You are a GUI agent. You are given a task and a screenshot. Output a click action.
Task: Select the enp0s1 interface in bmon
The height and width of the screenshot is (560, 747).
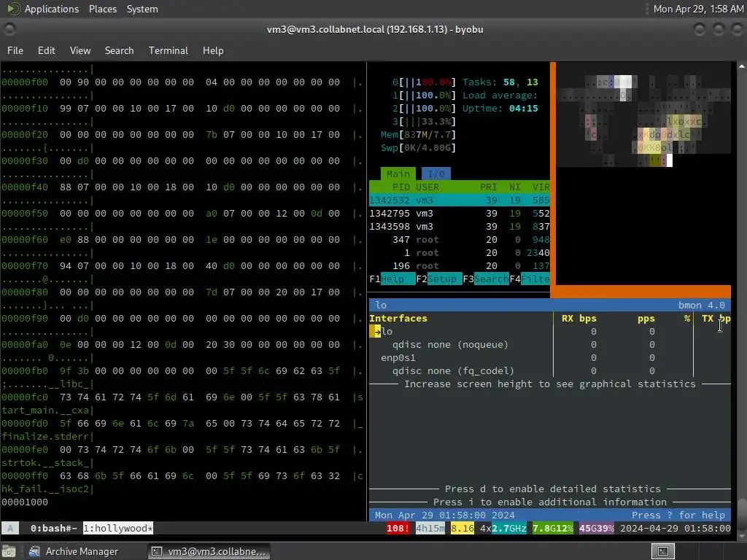pyautogui.click(x=398, y=357)
